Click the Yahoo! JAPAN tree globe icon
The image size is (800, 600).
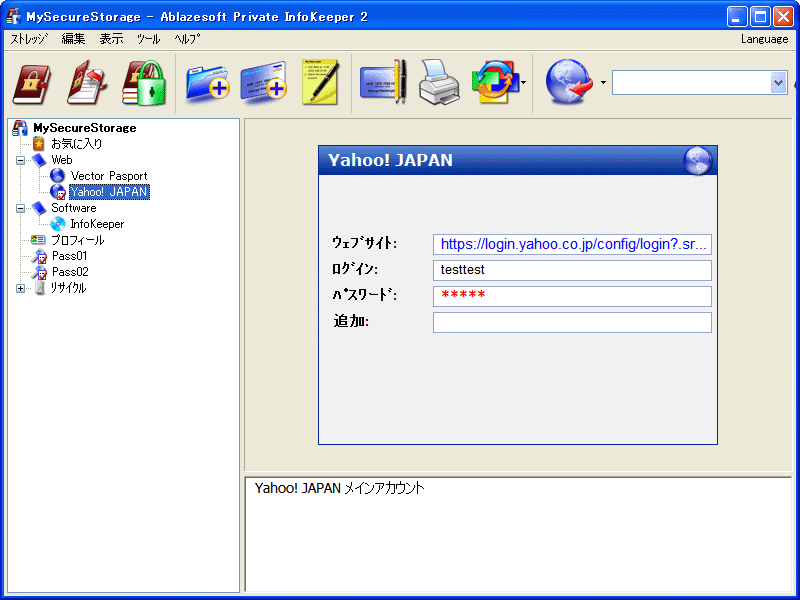tap(58, 192)
